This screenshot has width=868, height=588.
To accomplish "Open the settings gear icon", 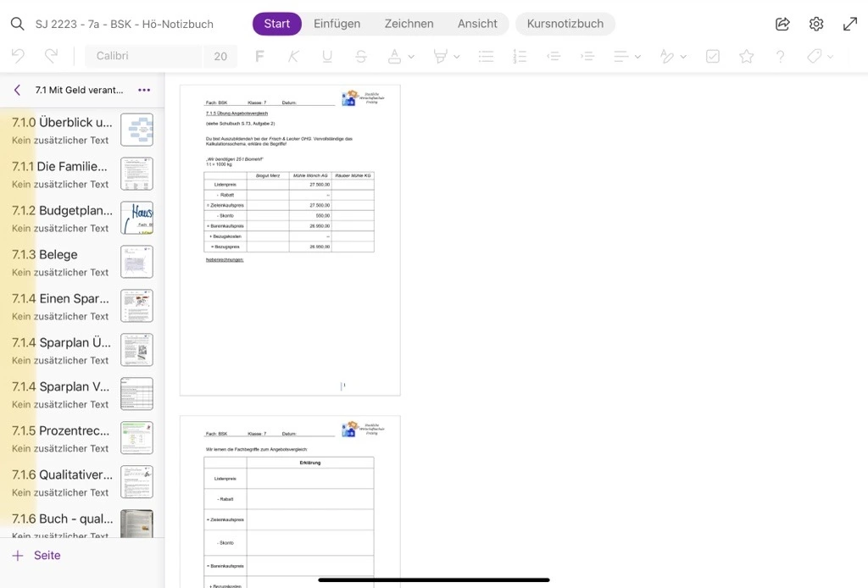I will coord(816,24).
